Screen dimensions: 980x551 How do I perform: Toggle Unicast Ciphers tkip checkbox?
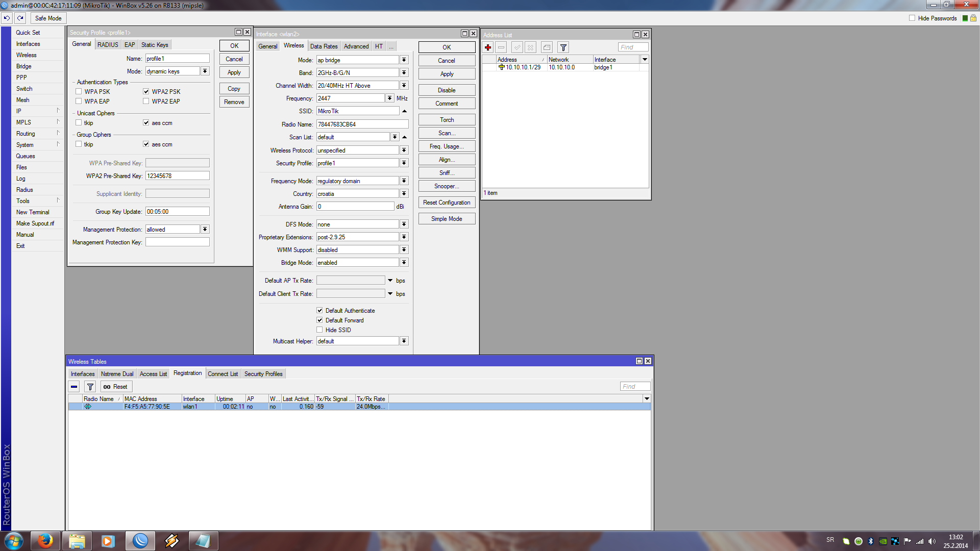pos(79,123)
